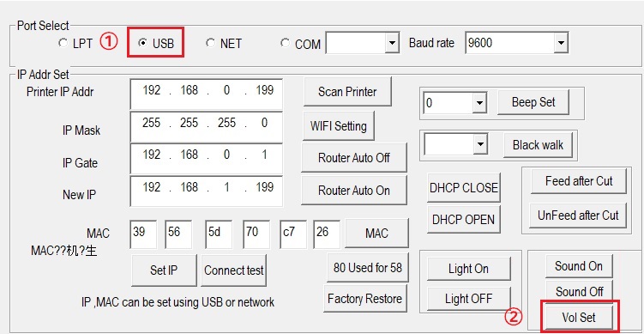The image size is (644, 334).
Task: Click Sound Off button
Action: [x=579, y=292]
